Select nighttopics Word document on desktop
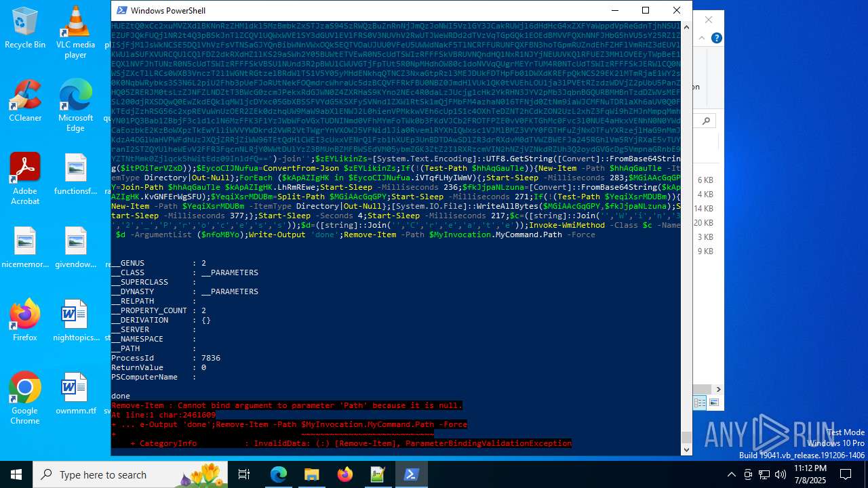The width and height of the screenshot is (868, 488). coord(75,321)
